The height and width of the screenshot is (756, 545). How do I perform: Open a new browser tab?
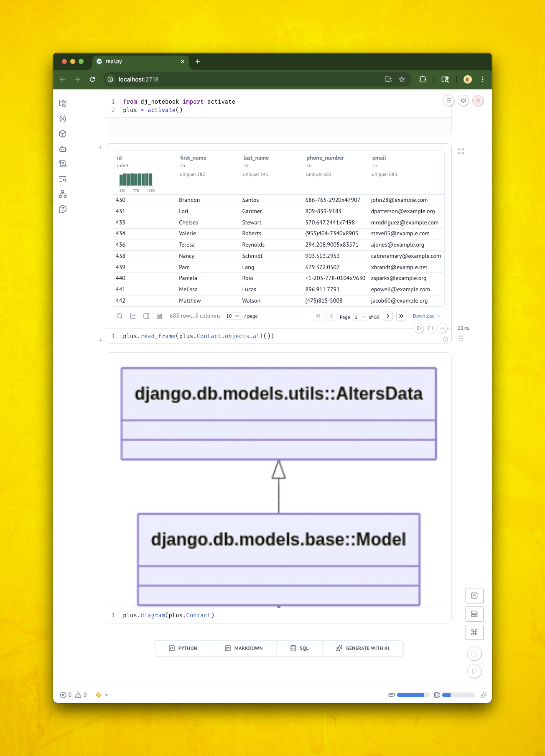[198, 61]
